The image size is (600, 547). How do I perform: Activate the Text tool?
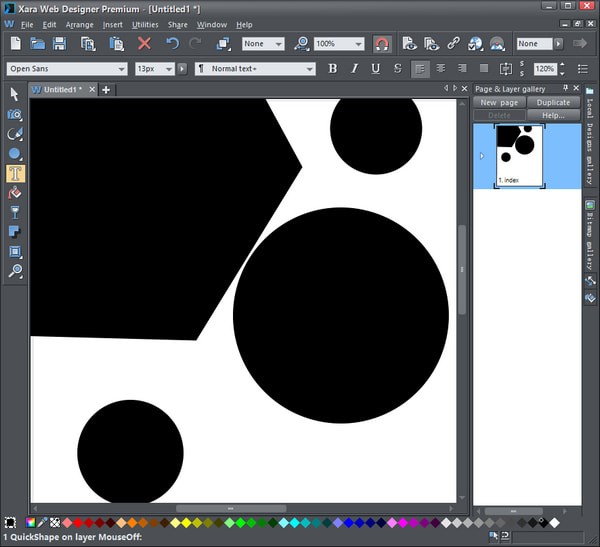click(x=15, y=173)
